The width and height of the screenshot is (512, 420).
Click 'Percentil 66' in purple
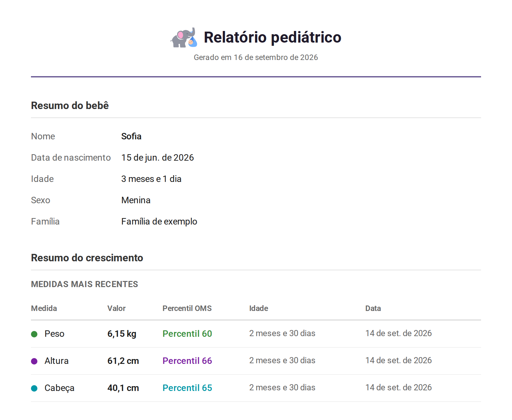pos(187,361)
